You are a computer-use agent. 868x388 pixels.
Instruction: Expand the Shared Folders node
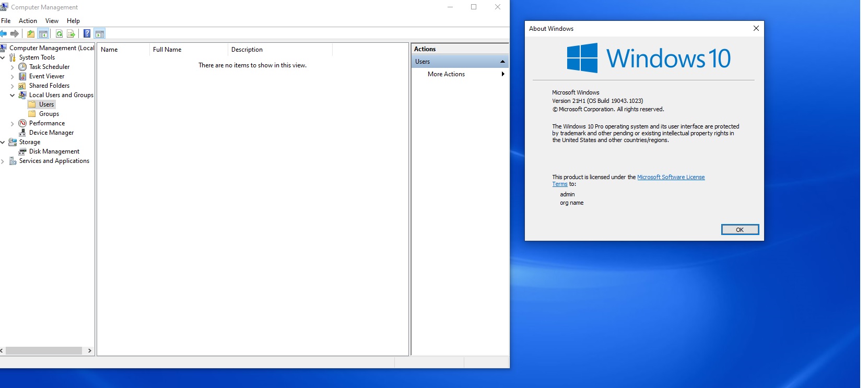coord(13,86)
